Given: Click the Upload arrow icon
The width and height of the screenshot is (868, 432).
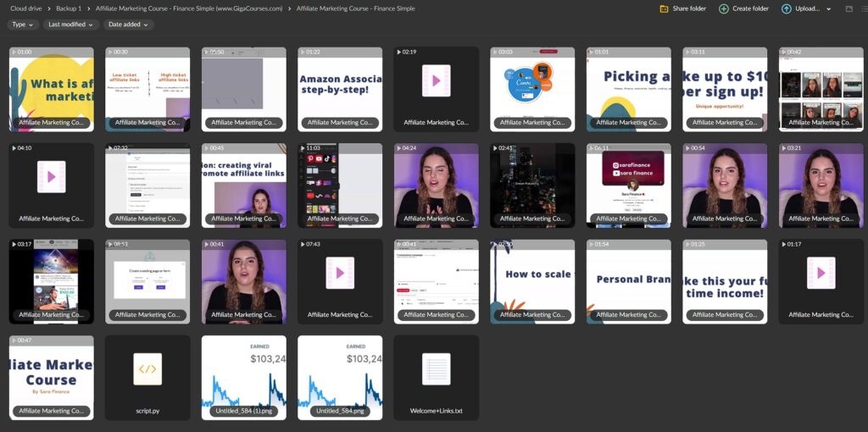Looking at the screenshot, I should tap(787, 8).
